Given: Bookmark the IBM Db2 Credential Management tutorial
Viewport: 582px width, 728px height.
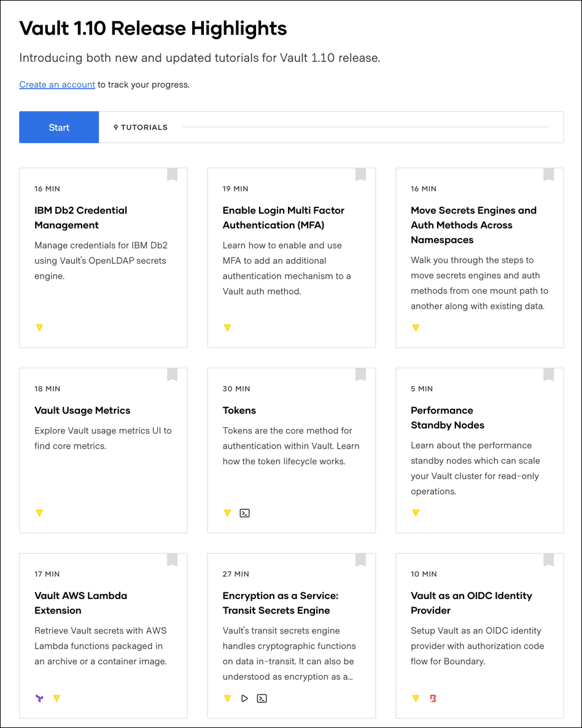Looking at the screenshot, I should click(173, 175).
